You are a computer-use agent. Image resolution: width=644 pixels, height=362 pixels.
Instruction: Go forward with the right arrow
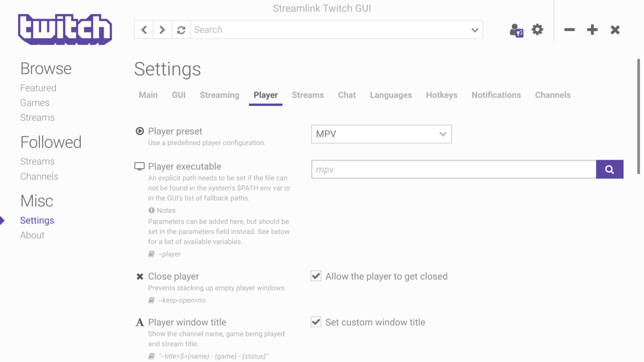pos(162,30)
